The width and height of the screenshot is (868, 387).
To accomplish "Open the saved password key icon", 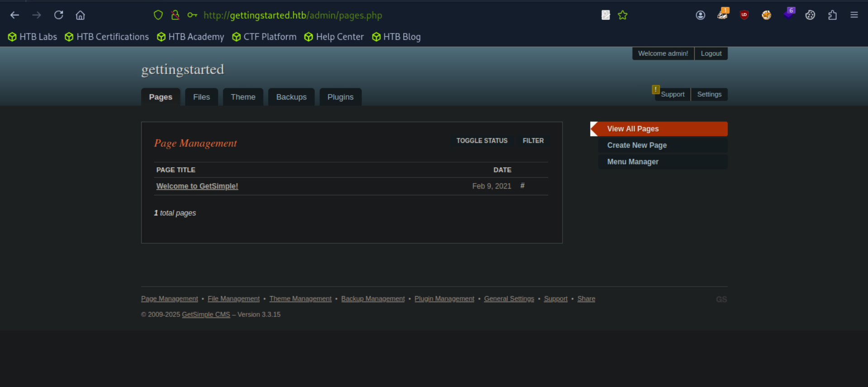I will [x=192, y=15].
